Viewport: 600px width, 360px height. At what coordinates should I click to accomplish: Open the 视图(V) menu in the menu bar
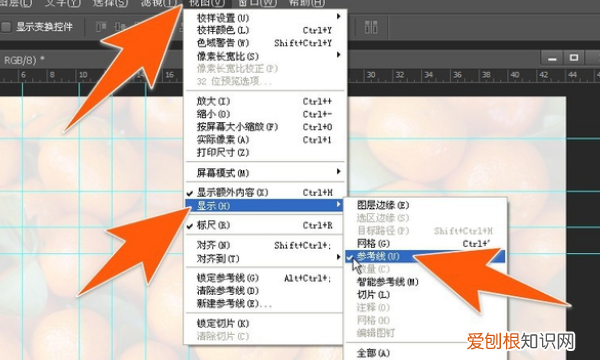[x=207, y=3]
